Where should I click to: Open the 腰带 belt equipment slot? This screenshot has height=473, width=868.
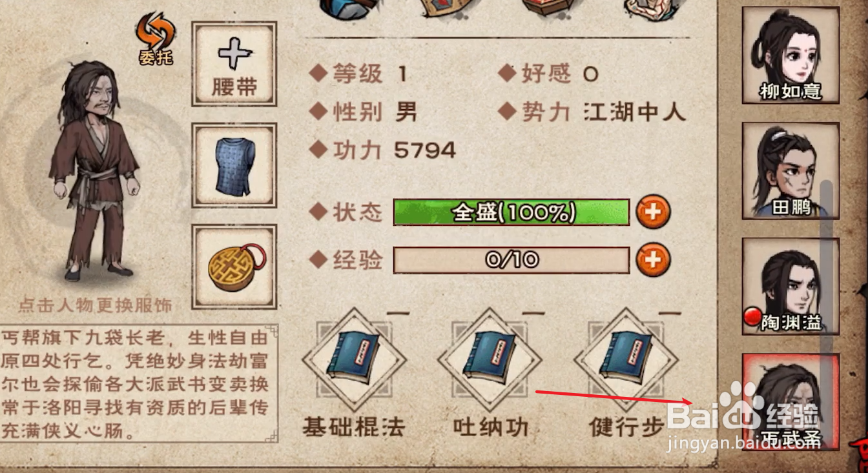(x=234, y=64)
